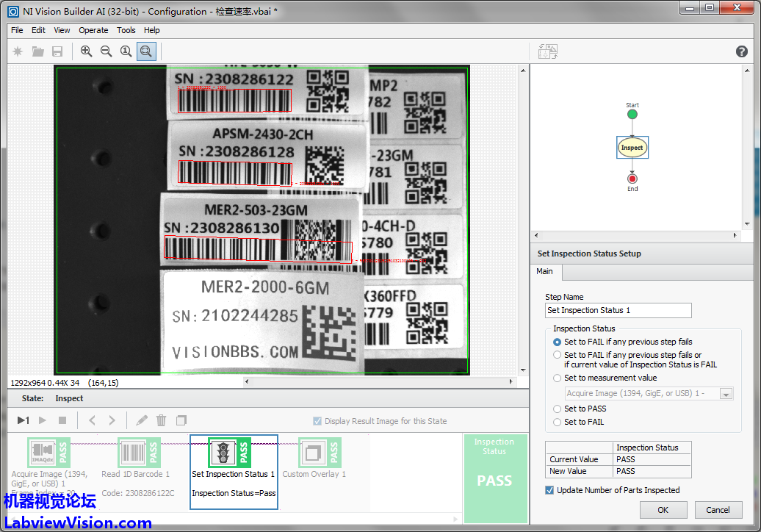Viewport: 761px width, 532px height.
Task: Click the state diagram scroll up arrow
Action: coord(747,71)
